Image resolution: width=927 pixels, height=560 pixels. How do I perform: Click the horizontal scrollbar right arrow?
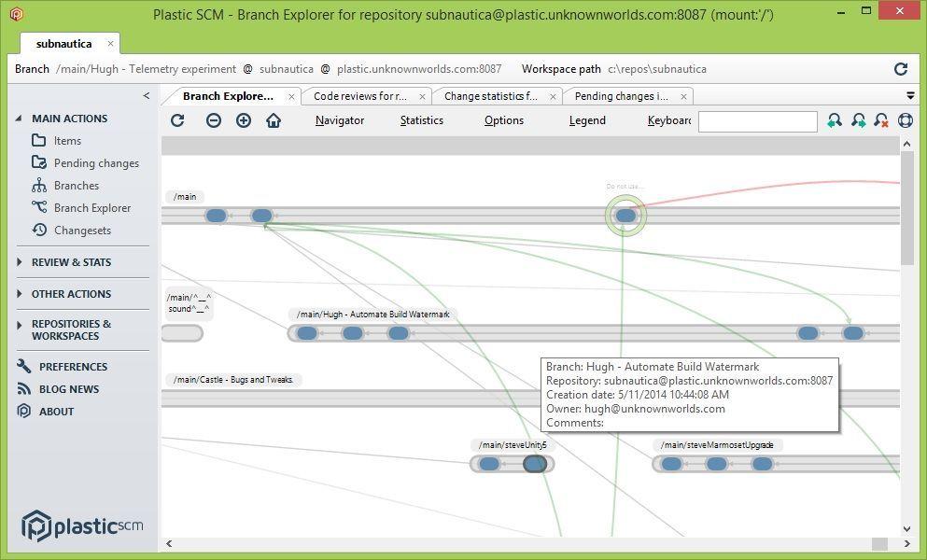(906, 543)
